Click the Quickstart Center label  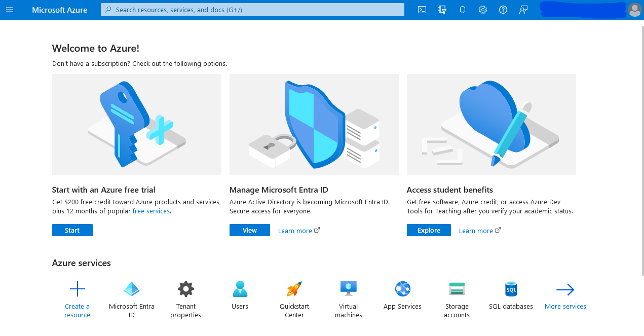point(294,311)
